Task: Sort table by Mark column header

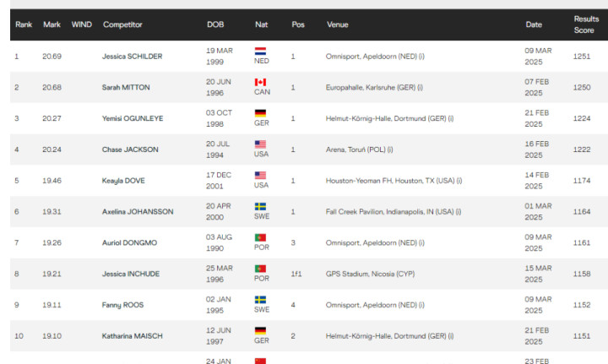Action: coord(52,24)
